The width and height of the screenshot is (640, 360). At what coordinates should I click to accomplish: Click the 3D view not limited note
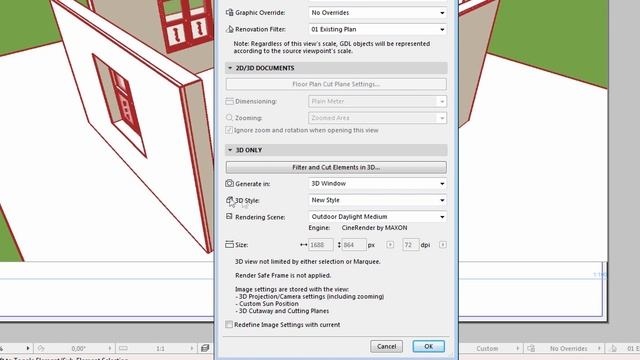pos(308,262)
